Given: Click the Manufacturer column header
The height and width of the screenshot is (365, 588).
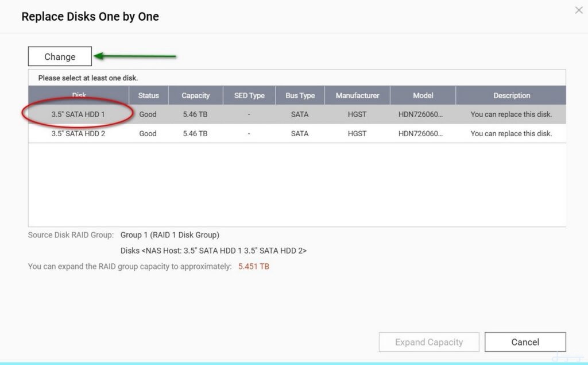Looking at the screenshot, I should pyautogui.click(x=357, y=95).
